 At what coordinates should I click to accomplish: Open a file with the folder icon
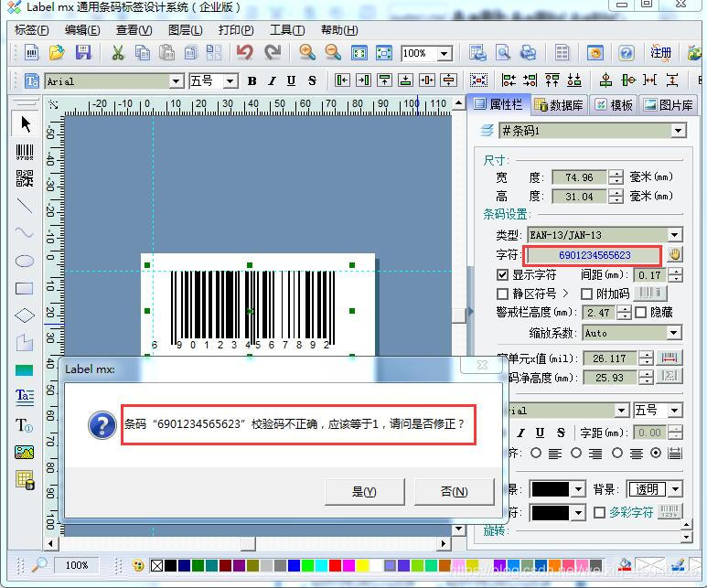pos(57,53)
